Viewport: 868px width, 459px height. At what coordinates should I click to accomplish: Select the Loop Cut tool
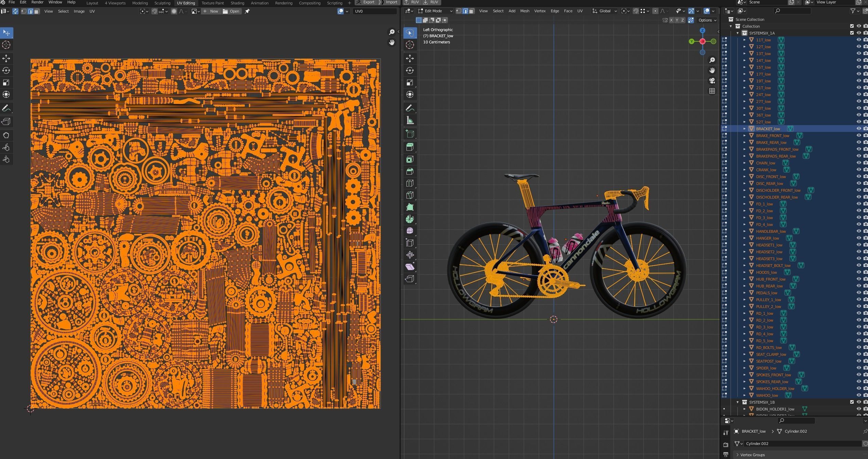click(410, 183)
